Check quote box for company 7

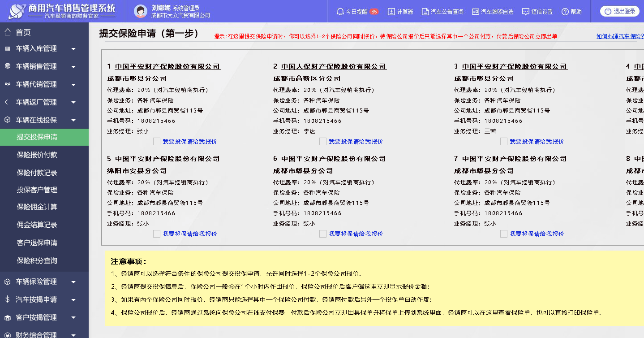pyautogui.click(x=504, y=234)
